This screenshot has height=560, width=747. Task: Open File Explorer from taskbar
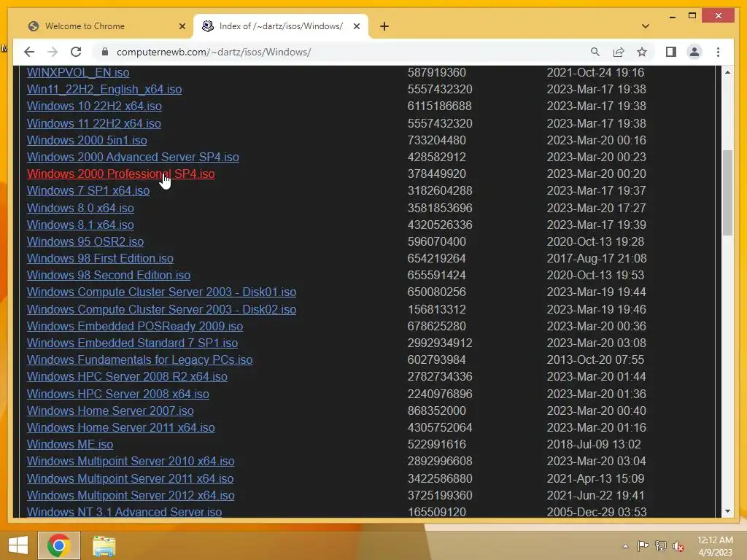(104, 545)
